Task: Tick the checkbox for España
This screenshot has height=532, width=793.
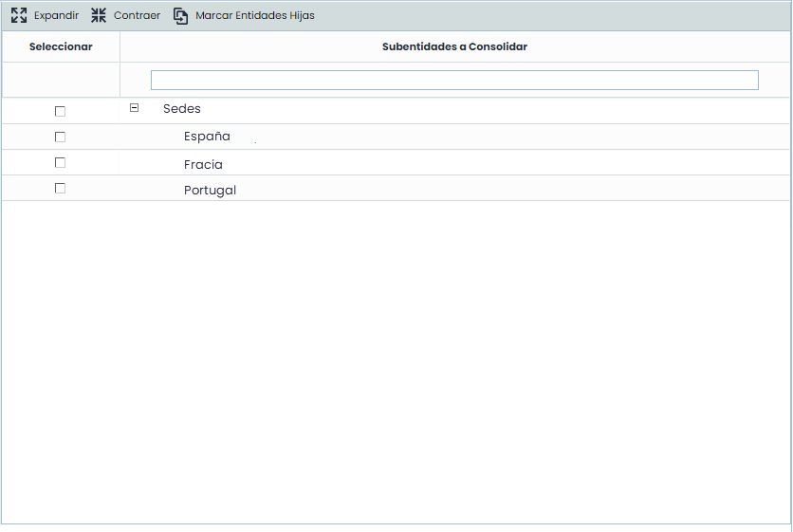Action: coord(60,137)
